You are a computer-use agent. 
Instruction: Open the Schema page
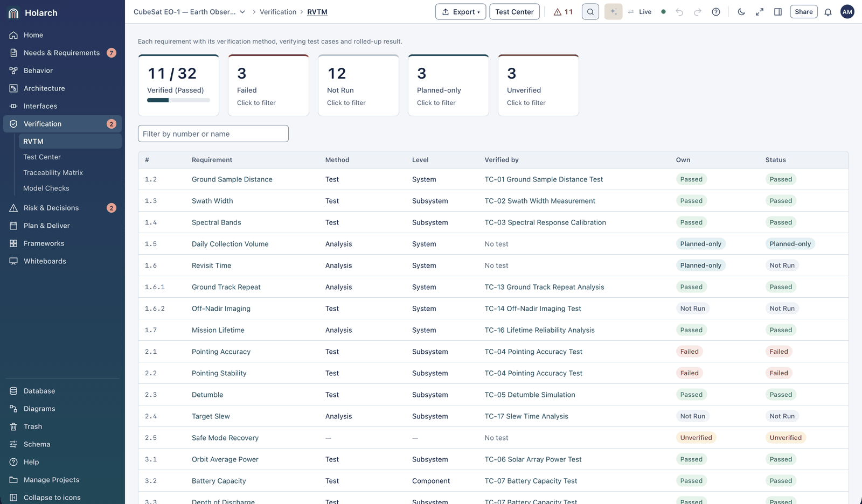(62, 444)
